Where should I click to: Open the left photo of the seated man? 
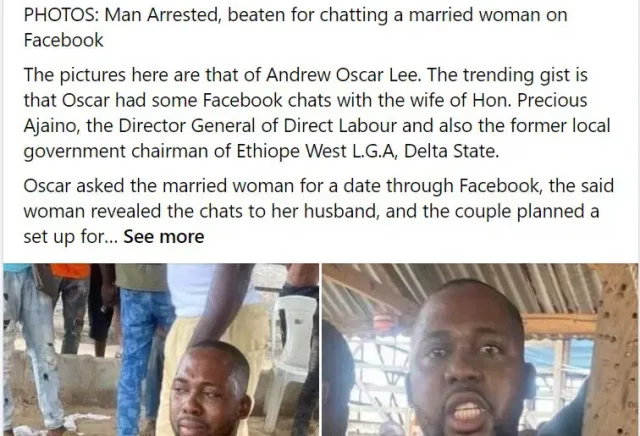(161, 350)
